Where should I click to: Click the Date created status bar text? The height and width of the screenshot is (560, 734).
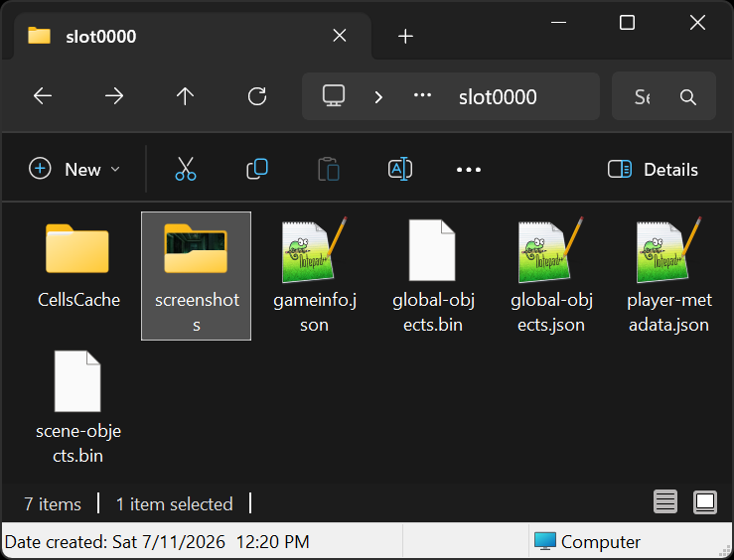click(x=157, y=542)
